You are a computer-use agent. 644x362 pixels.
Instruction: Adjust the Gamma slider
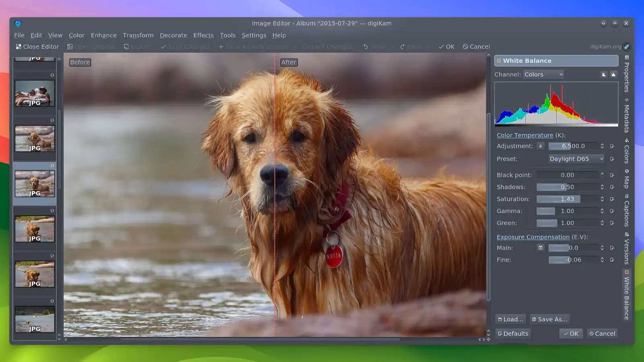pos(546,211)
